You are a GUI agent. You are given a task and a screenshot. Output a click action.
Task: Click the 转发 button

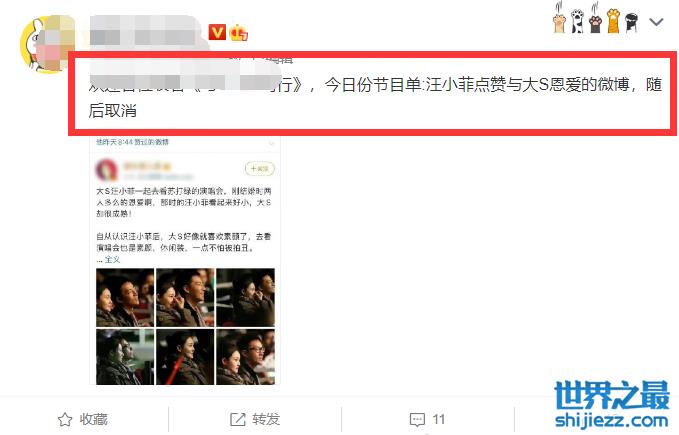point(255,419)
